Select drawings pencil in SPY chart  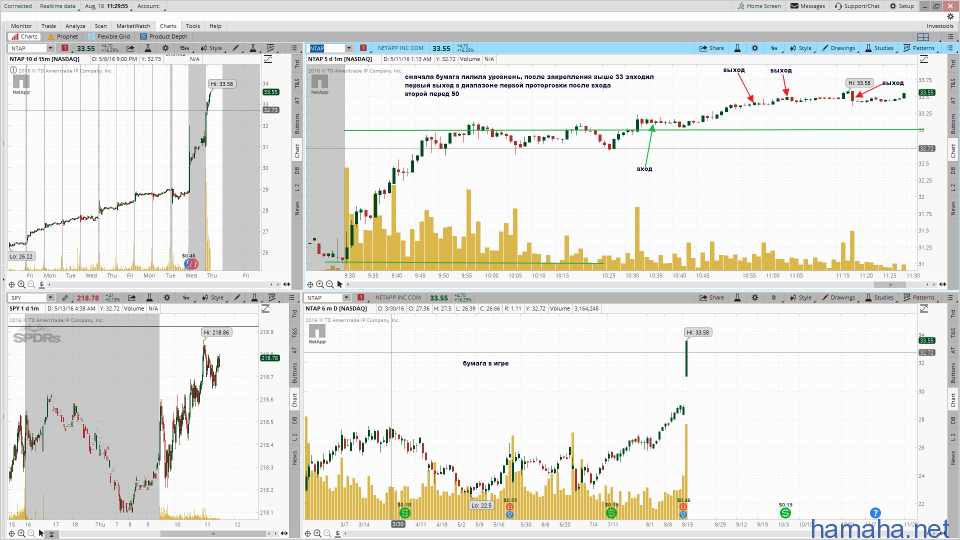(237, 298)
